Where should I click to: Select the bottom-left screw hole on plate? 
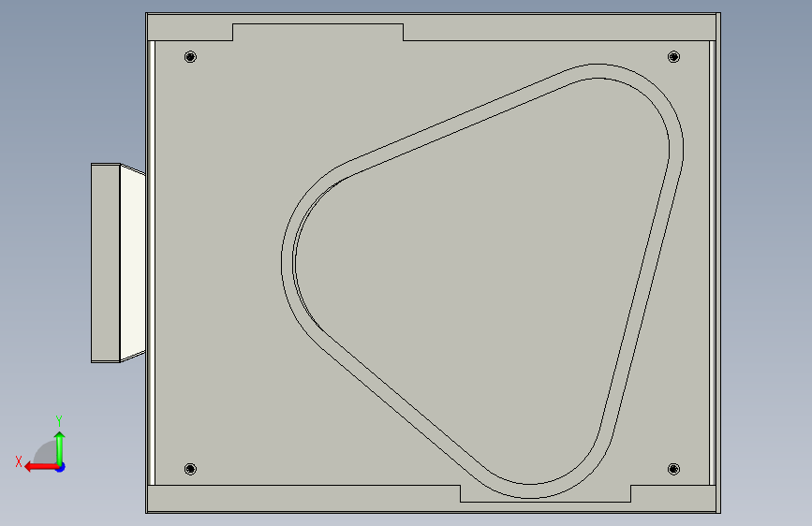(190, 469)
